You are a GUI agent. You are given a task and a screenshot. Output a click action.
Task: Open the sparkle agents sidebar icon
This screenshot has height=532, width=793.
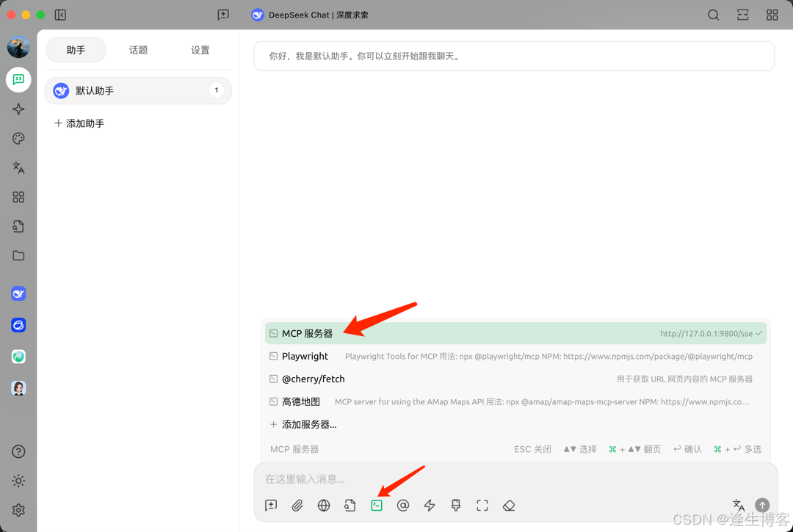pyautogui.click(x=18, y=109)
